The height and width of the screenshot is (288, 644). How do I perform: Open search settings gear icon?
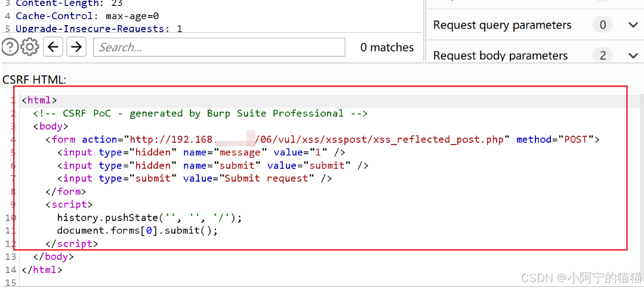(30, 47)
